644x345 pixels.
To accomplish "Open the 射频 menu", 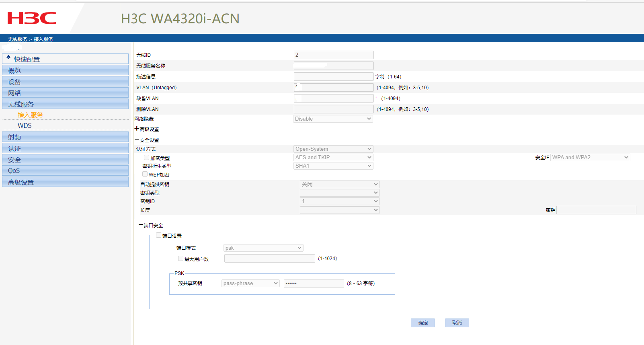I will coord(66,137).
